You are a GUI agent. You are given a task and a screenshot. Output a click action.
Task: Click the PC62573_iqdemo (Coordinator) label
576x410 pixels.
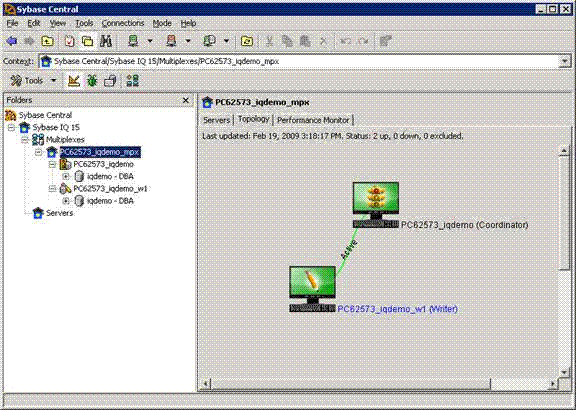[464, 225]
